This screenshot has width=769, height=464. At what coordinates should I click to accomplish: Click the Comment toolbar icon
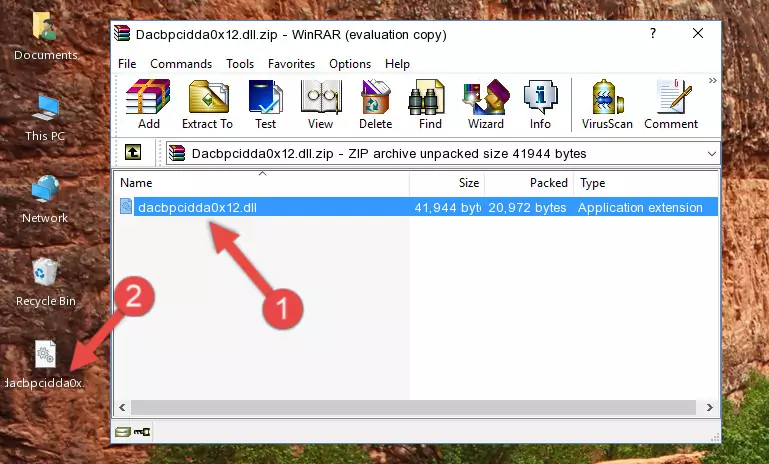click(x=671, y=104)
